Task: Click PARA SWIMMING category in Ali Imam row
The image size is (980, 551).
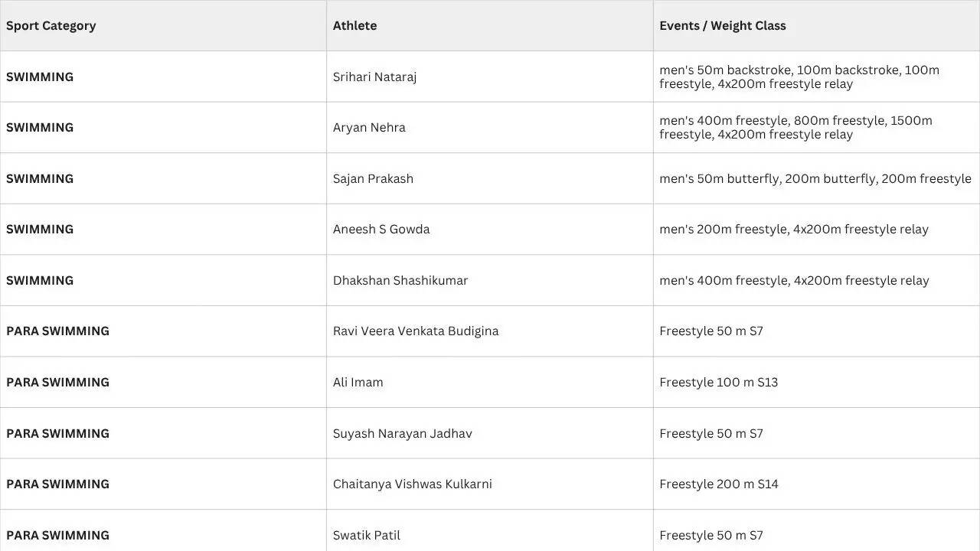Action: 163,382
